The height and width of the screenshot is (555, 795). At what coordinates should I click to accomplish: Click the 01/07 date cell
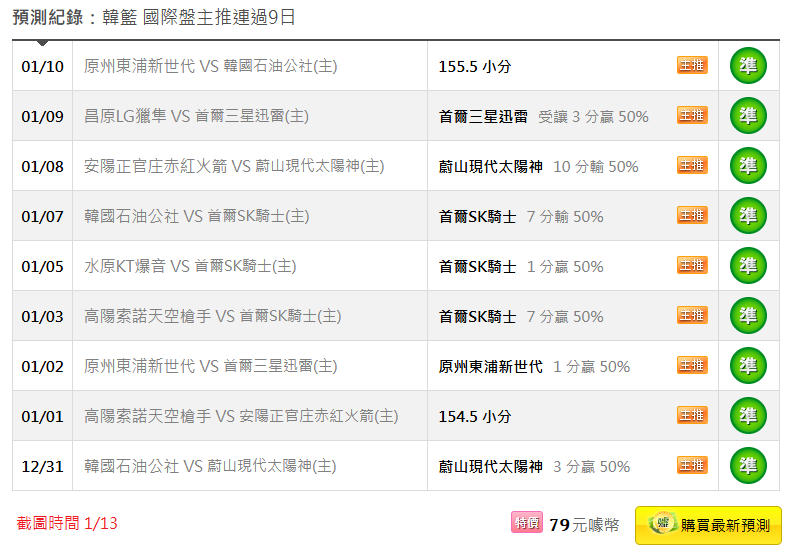[43, 216]
